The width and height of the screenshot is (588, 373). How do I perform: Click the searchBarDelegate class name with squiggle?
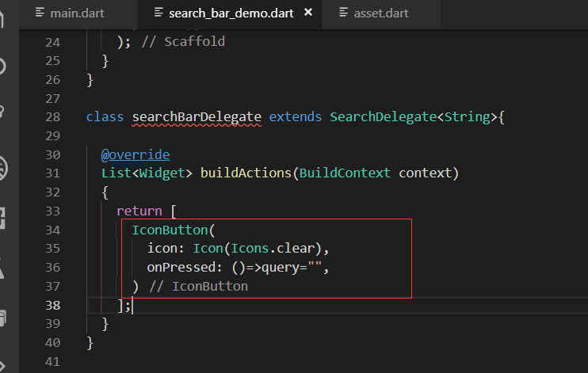197,117
